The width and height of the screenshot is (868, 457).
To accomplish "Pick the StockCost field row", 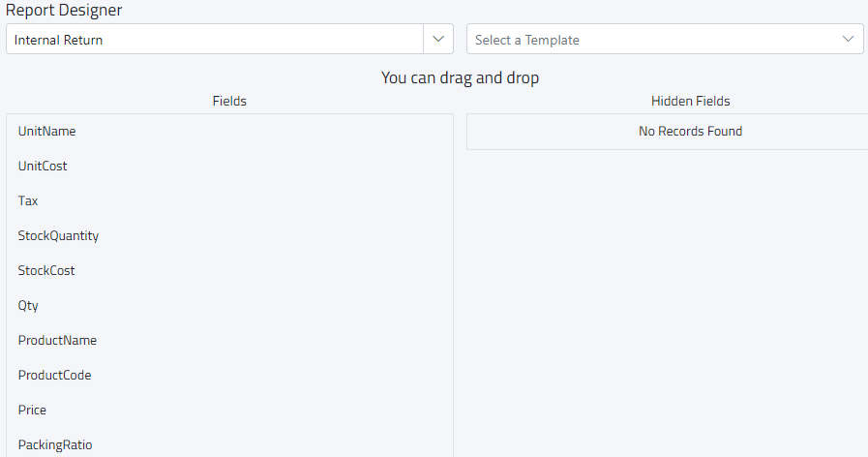I will 46,271.
